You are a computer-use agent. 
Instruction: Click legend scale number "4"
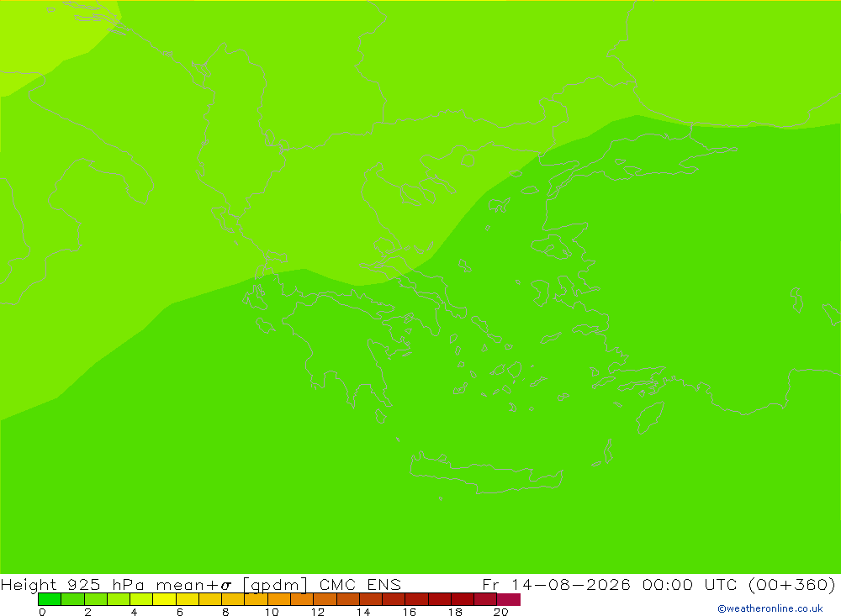pos(134,612)
